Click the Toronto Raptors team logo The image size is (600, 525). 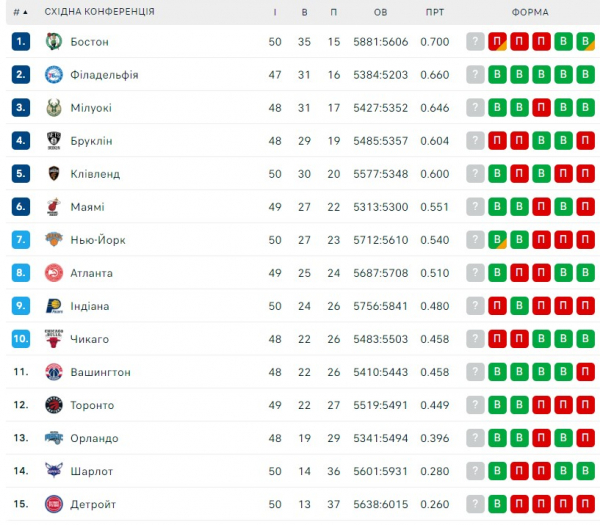coord(53,405)
